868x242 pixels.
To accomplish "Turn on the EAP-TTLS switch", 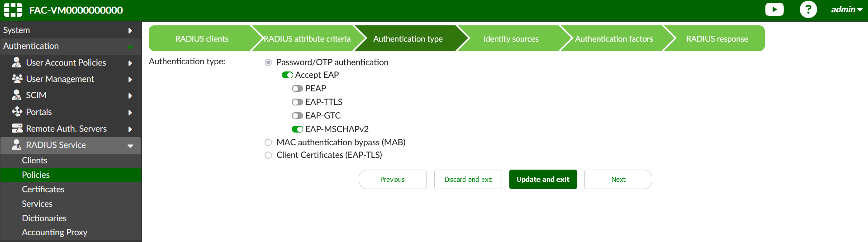I will pyautogui.click(x=297, y=102).
